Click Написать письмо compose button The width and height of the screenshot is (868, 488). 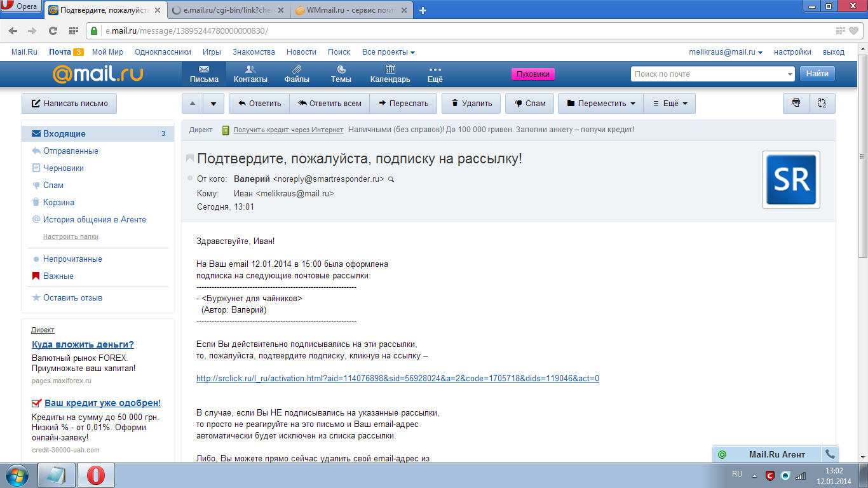(x=69, y=104)
